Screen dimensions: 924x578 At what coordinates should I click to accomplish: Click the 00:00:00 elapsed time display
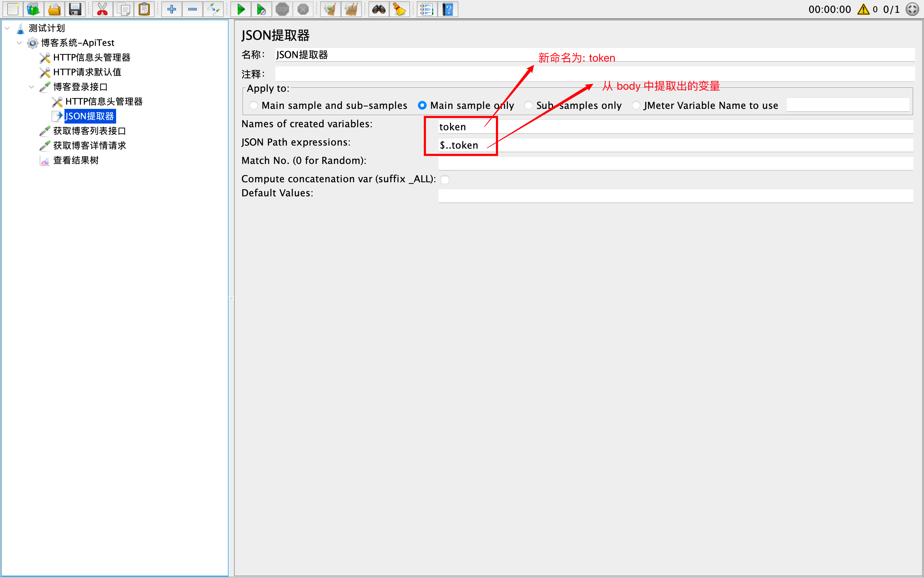829,9
